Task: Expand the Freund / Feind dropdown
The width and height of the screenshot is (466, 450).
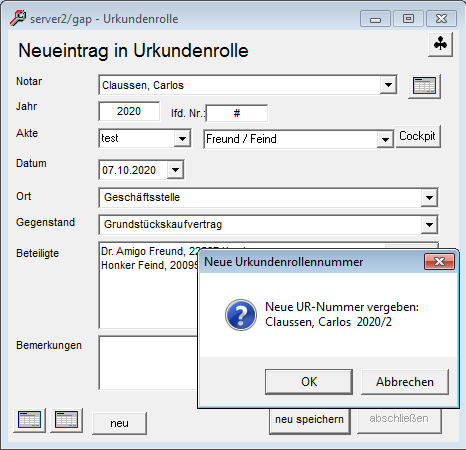Action: (x=385, y=139)
